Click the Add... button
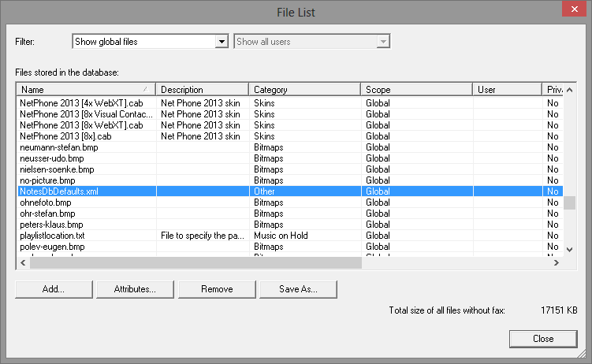 [x=54, y=289]
